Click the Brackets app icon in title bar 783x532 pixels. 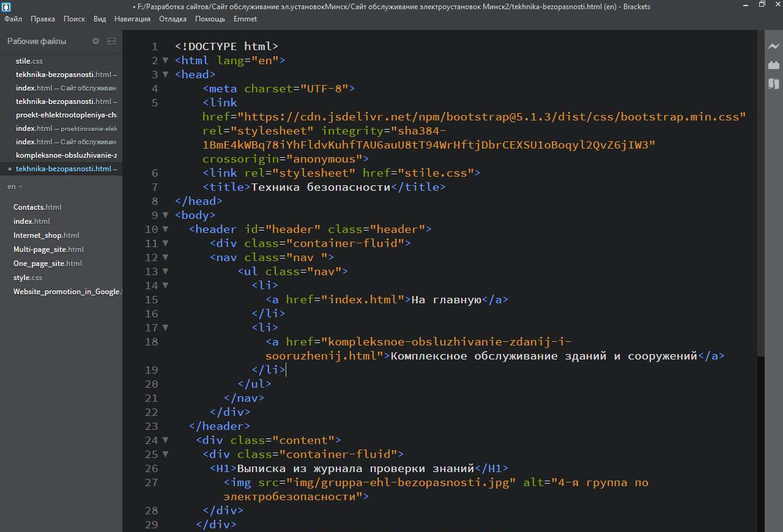6,7
